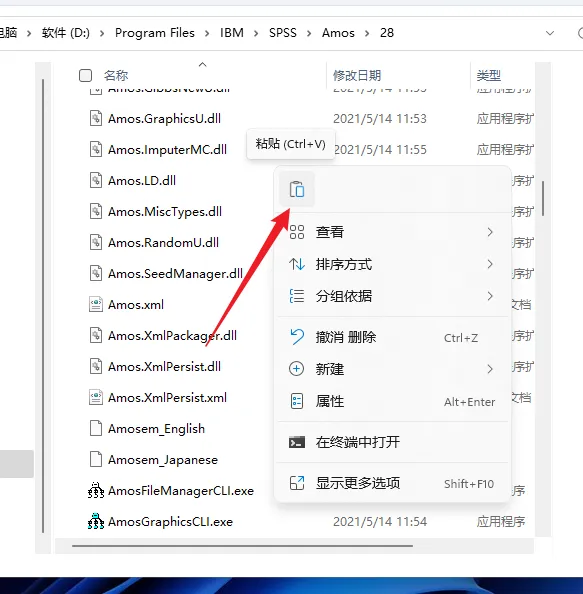This screenshot has width=583, height=594.
Task: Select 在终端中打开 menu entry
Action: point(392,442)
